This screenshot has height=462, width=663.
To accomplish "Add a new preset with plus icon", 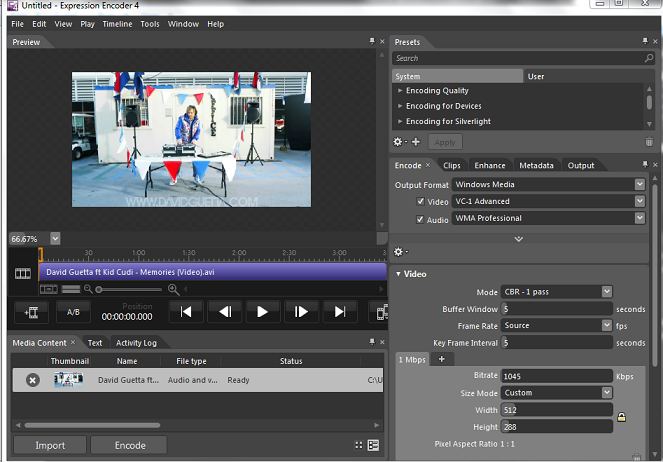I will (416, 142).
